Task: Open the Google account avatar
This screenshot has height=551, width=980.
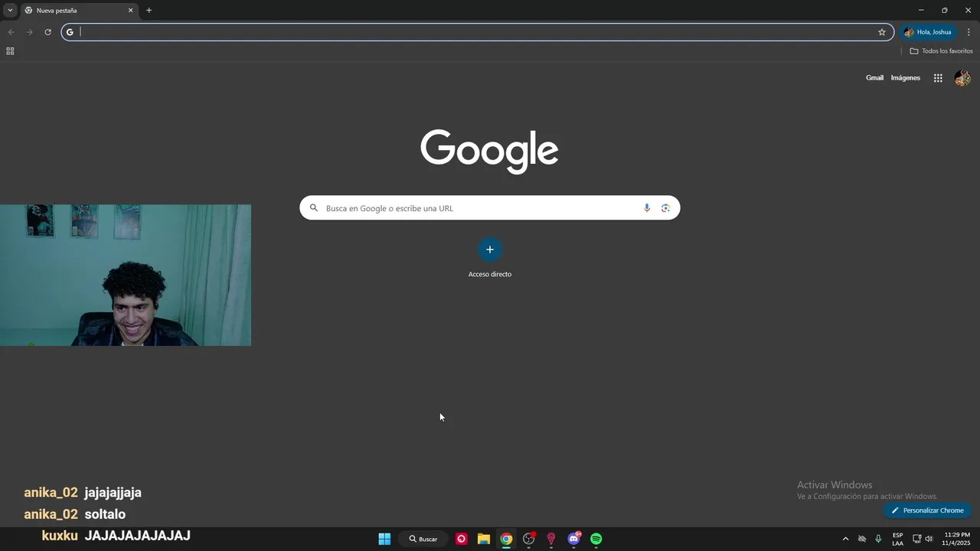Action: [962, 78]
